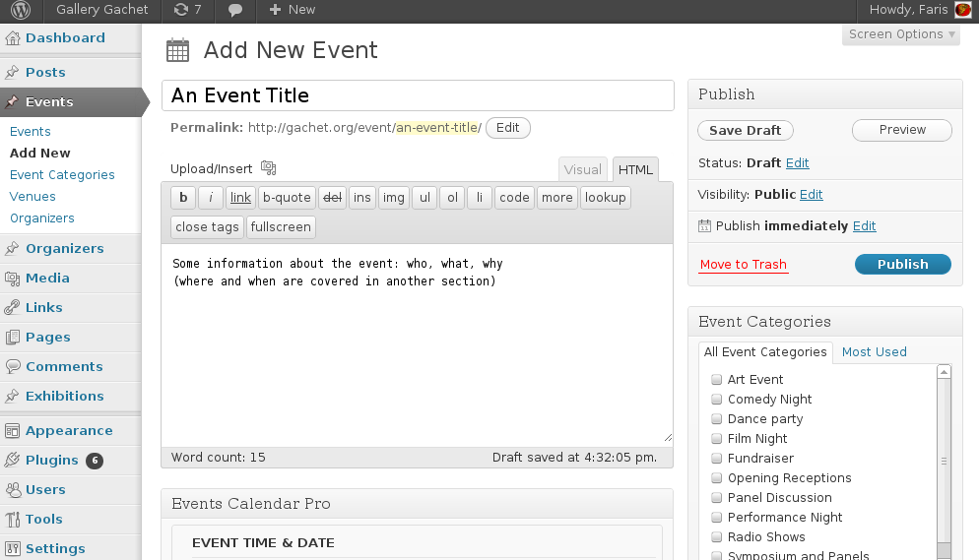Click the Exhibitions pin icon
The height and width of the screenshot is (560, 979).
click(x=12, y=396)
